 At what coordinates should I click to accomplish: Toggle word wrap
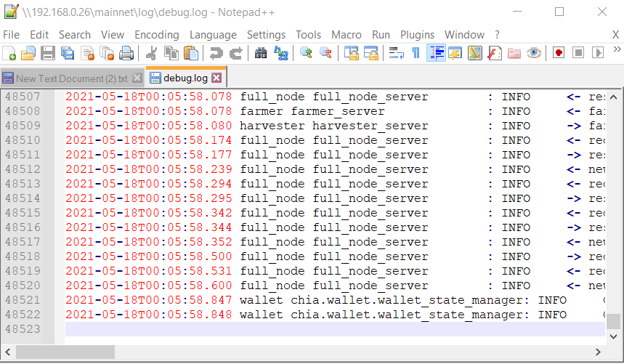(x=397, y=52)
